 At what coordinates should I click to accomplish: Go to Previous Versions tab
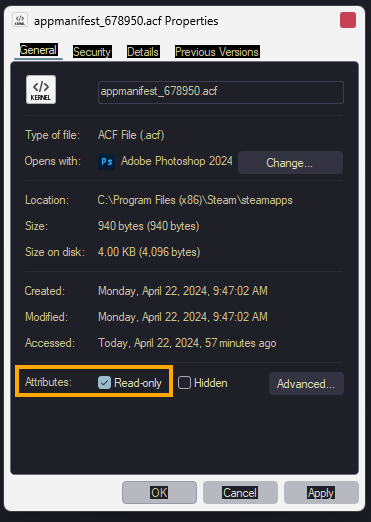217,52
